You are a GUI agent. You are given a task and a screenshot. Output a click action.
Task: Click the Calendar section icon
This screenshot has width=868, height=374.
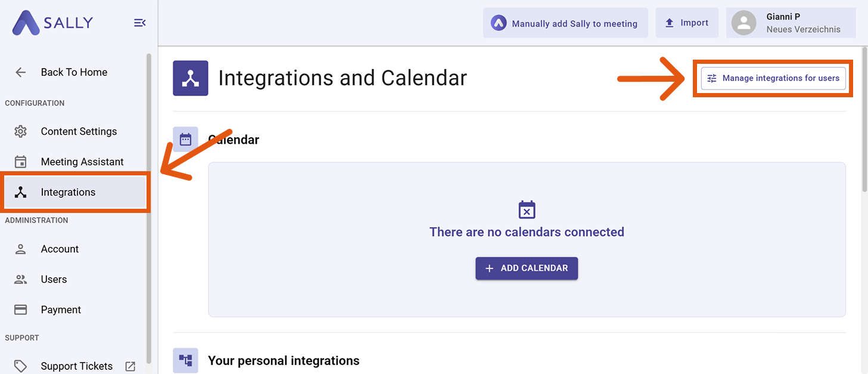[185, 140]
